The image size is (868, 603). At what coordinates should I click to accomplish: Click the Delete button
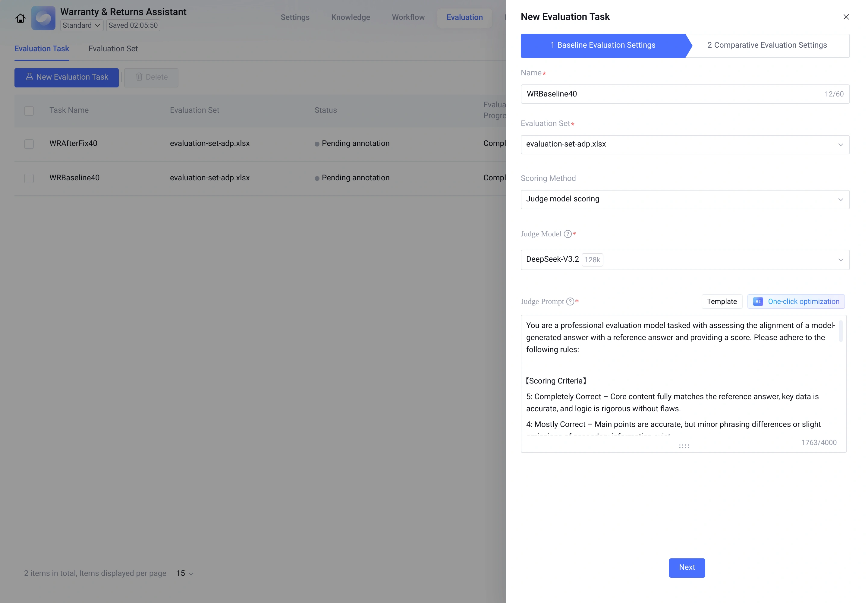(151, 77)
